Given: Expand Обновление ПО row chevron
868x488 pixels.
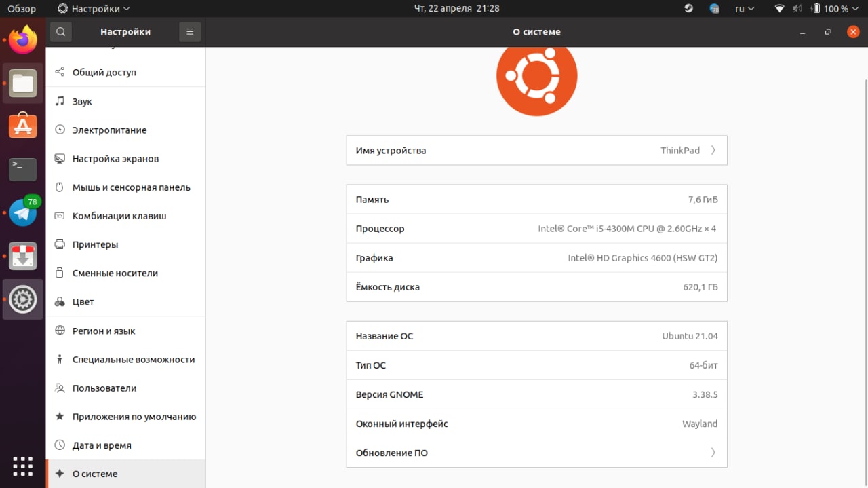Looking at the screenshot, I should click(713, 452).
